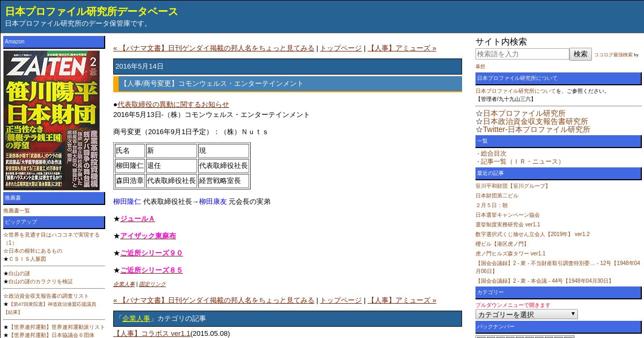The width and height of the screenshot is (644, 338).
Task: Click the 推薦書 section header
Action: 54,199
